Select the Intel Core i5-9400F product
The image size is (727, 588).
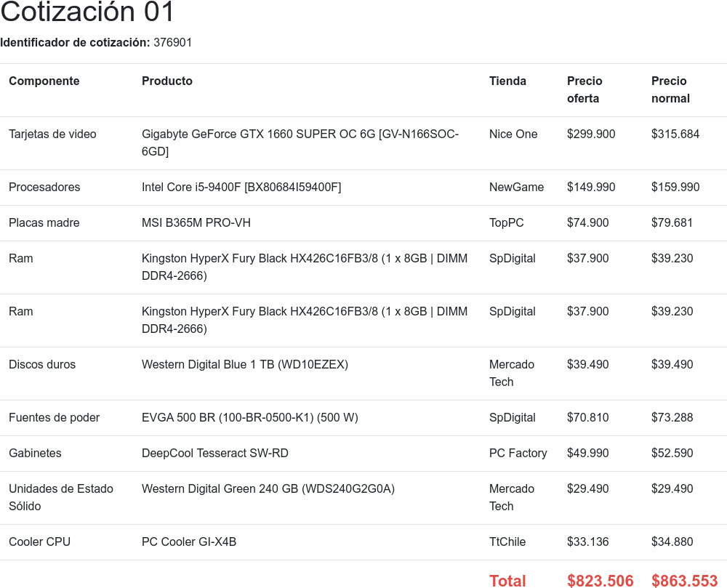241,188
